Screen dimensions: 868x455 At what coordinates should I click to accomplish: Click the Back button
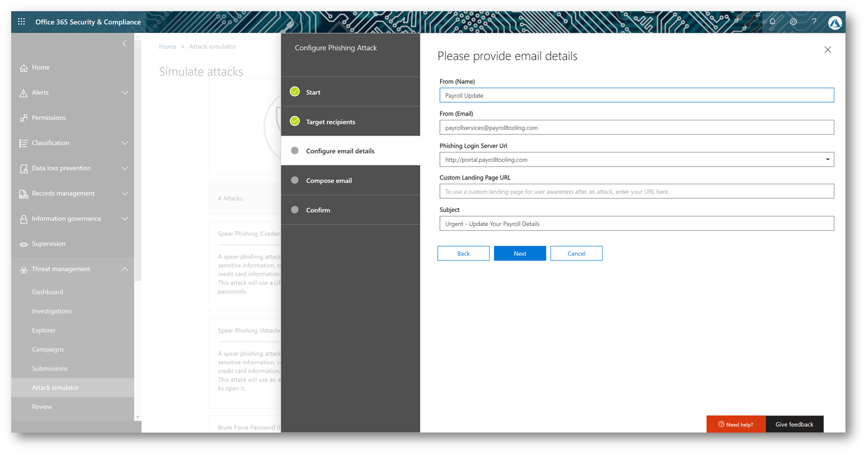pyautogui.click(x=463, y=253)
